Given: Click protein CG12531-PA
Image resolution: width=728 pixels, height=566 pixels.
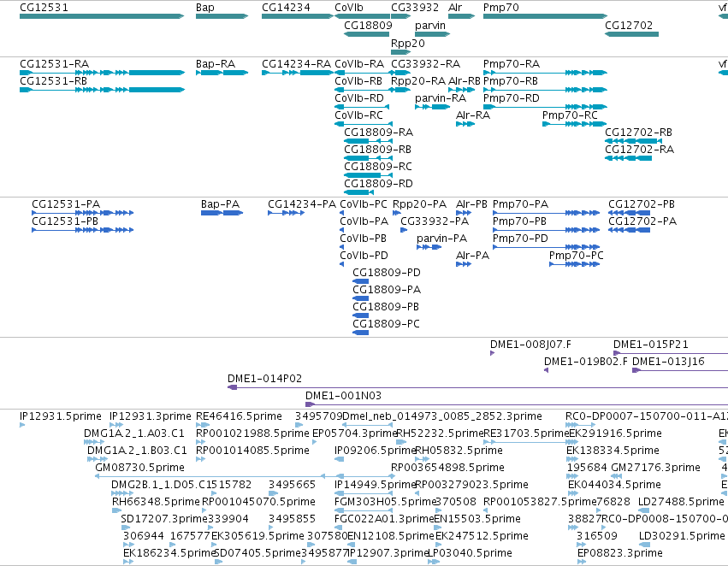Looking at the screenshot, I should [83, 213].
